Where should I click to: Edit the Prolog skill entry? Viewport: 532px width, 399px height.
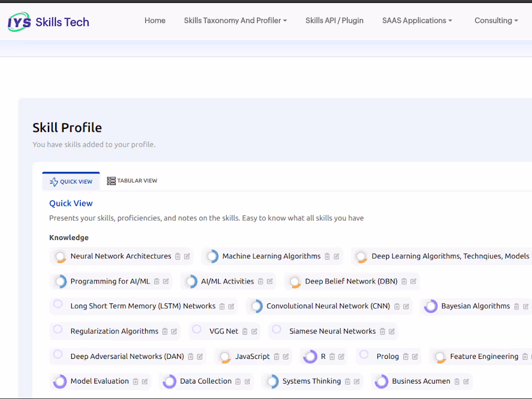click(x=415, y=356)
